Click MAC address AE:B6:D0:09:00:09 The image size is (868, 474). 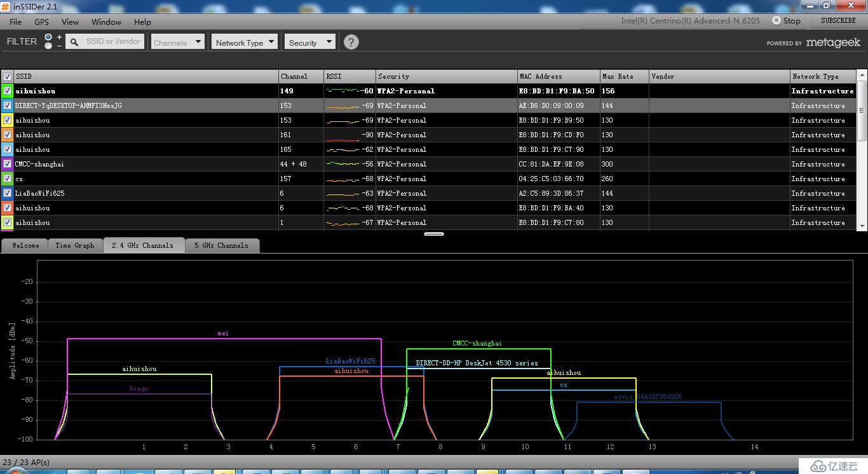pos(551,105)
